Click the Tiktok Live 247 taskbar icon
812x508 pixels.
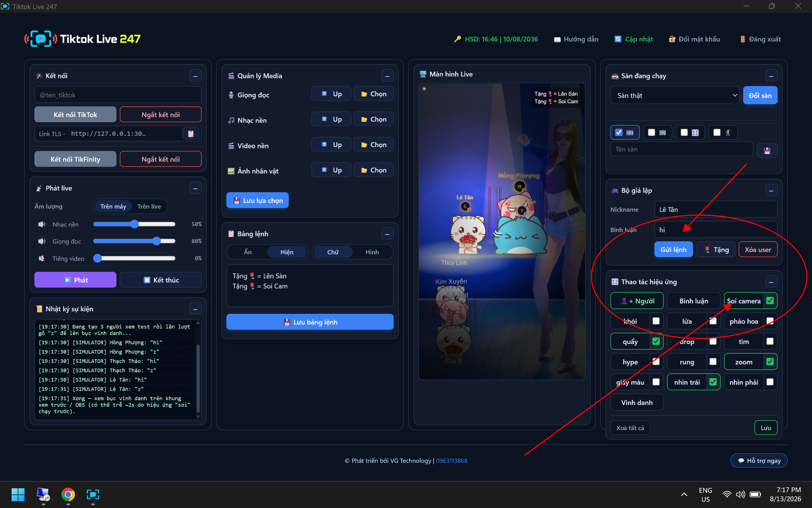[93, 494]
